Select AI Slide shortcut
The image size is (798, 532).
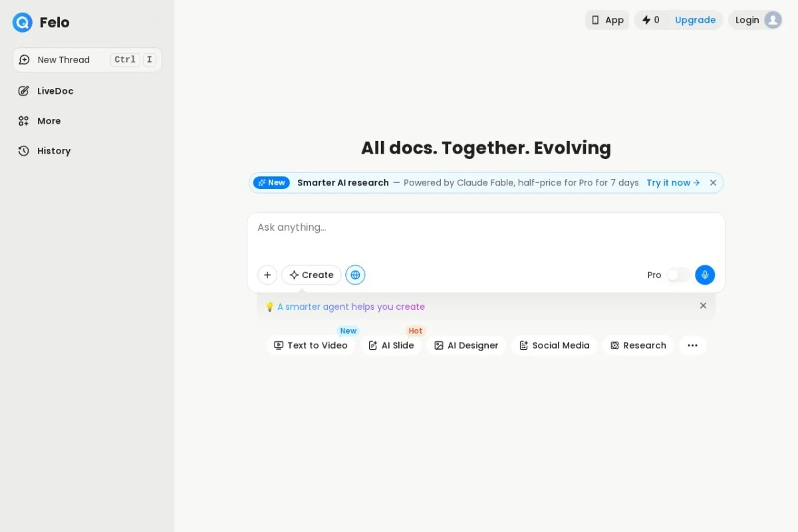[x=391, y=346]
